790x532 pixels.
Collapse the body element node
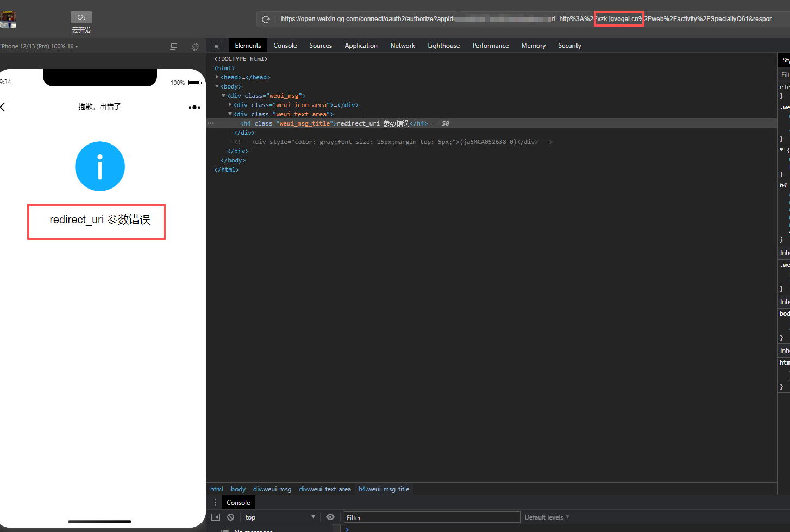point(217,86)
